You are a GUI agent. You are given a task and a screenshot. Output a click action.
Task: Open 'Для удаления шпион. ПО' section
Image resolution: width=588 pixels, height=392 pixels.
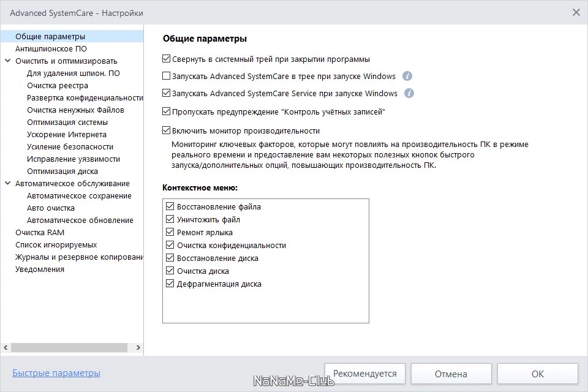pos(73,73)
